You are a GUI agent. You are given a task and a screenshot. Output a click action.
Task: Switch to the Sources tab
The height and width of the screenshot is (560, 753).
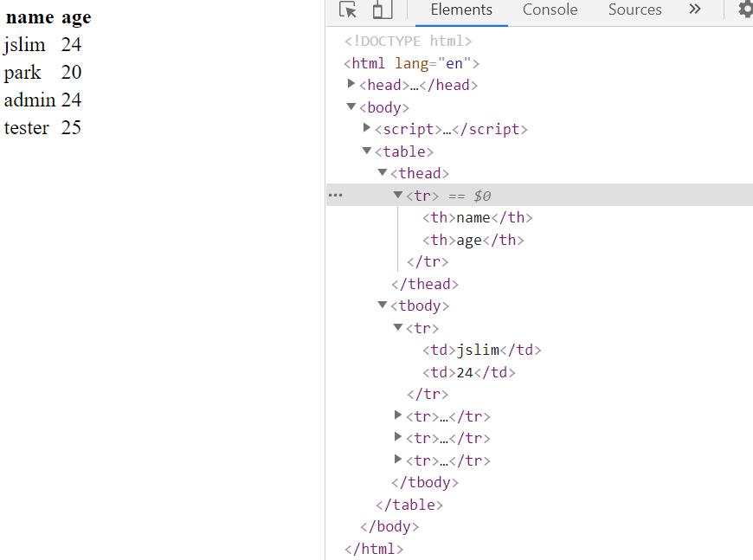tap(635, 10)
